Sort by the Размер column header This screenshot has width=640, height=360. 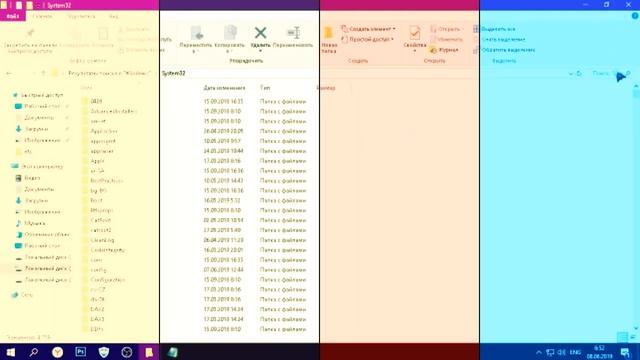point(326,88)
